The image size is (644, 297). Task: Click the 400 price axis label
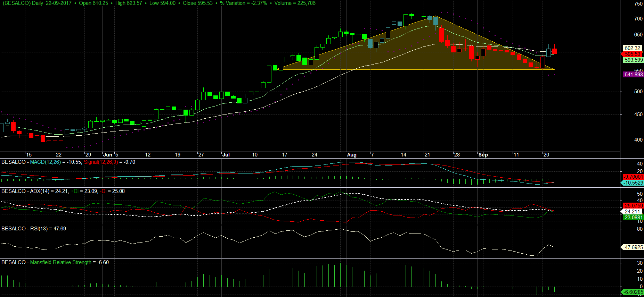pos(638,140)
